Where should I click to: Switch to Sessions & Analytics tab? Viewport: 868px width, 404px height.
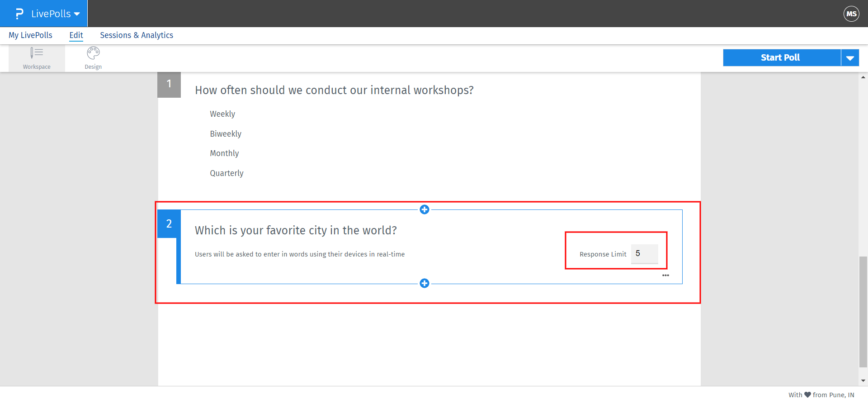[x=137, y=35]
